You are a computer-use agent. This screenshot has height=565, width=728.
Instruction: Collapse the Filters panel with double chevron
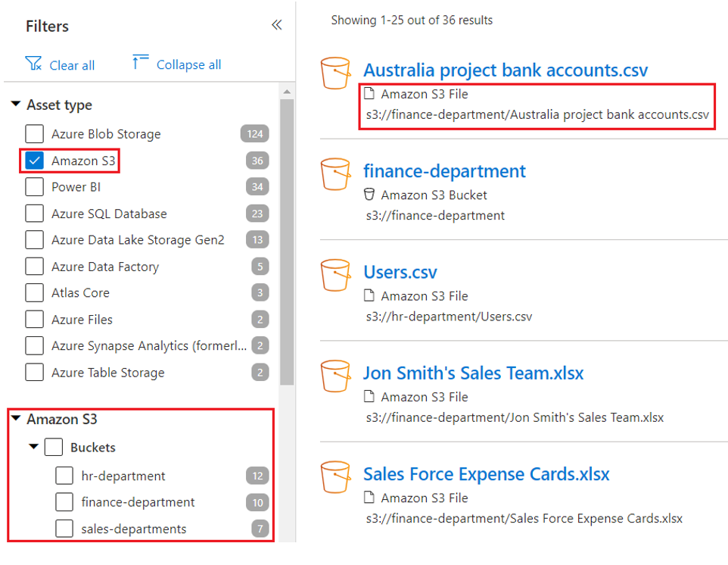[277, 25]
